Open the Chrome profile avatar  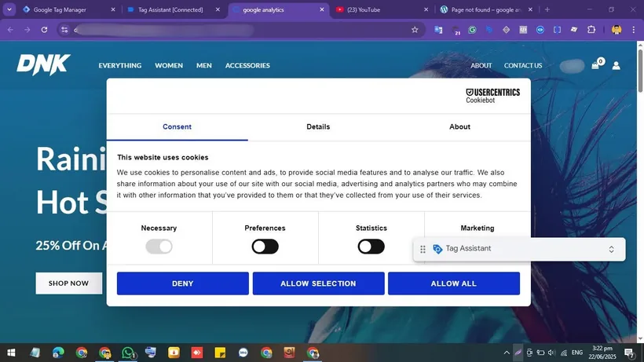616,30
